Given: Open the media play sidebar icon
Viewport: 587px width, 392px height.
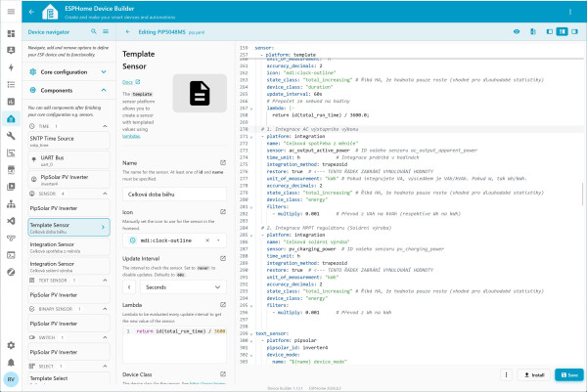Looking at the screenshot, I should coord(11,187).
